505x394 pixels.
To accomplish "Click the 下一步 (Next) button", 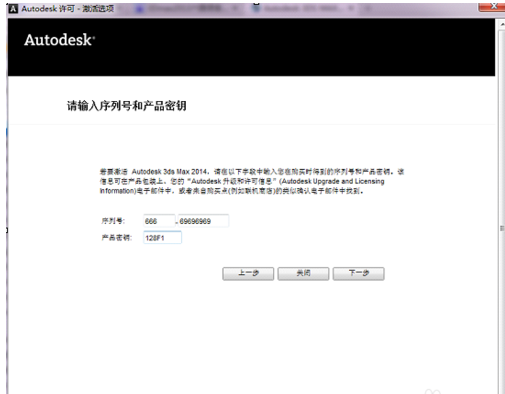I will 359,274.
